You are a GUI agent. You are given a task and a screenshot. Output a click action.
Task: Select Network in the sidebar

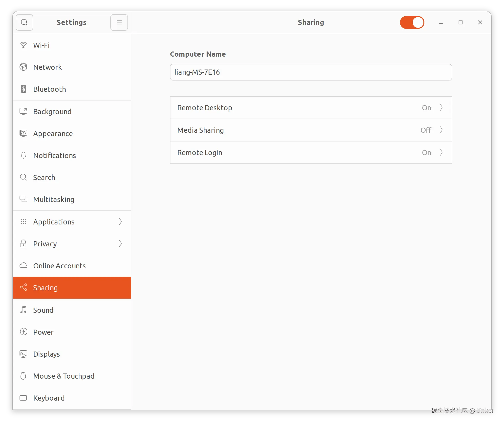tap(48, 67)
